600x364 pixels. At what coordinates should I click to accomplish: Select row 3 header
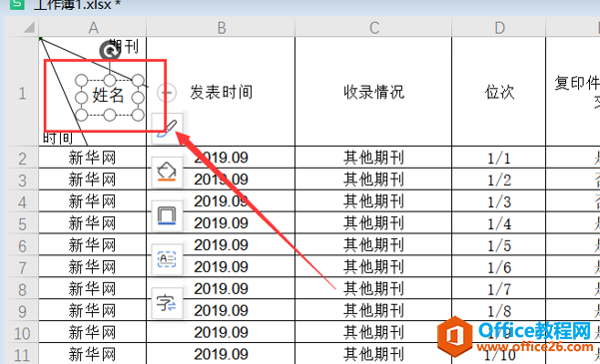[22, 180]
